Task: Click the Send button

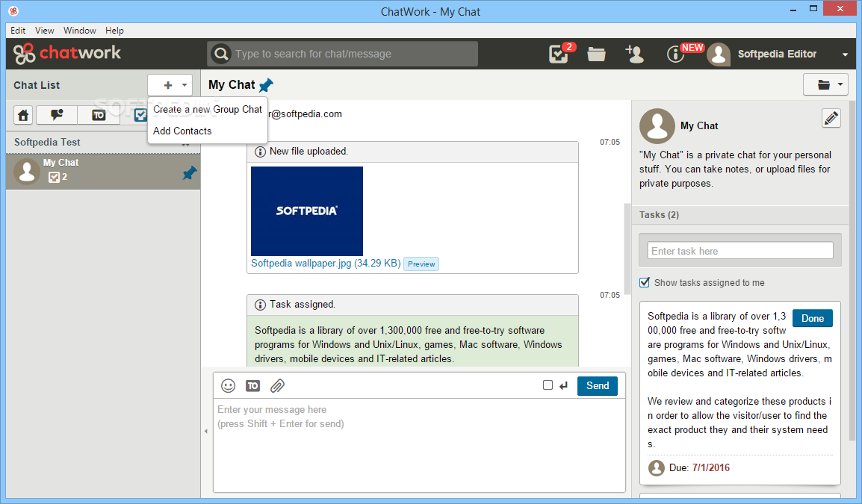Action: pyautogui.click(x=597, y=386)
